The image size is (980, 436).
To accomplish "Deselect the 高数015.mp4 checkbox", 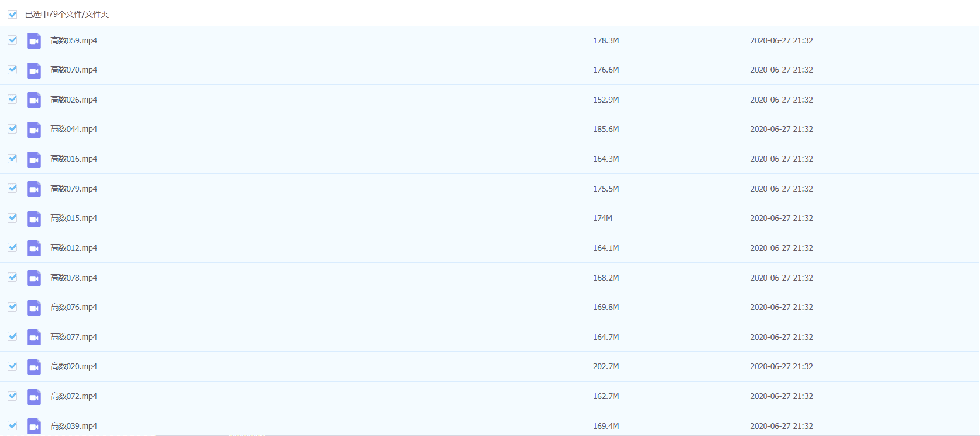I will [x=12, y=218].
